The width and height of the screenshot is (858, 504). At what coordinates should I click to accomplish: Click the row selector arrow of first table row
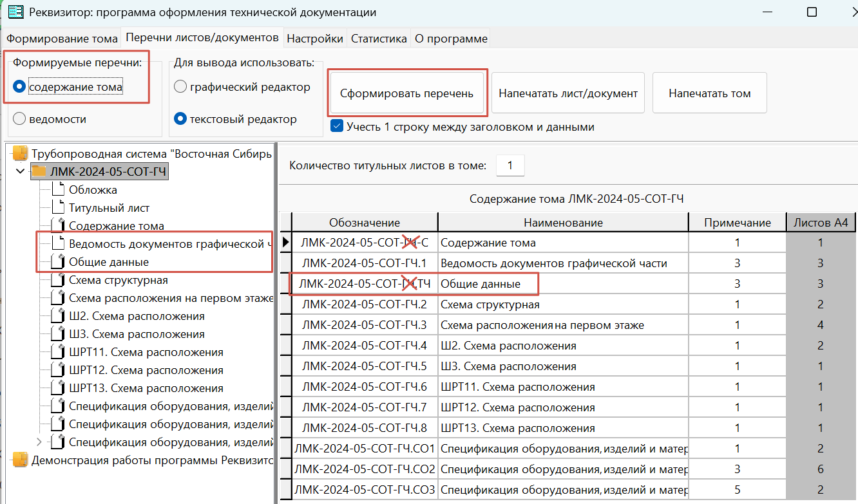coord(285,243)
